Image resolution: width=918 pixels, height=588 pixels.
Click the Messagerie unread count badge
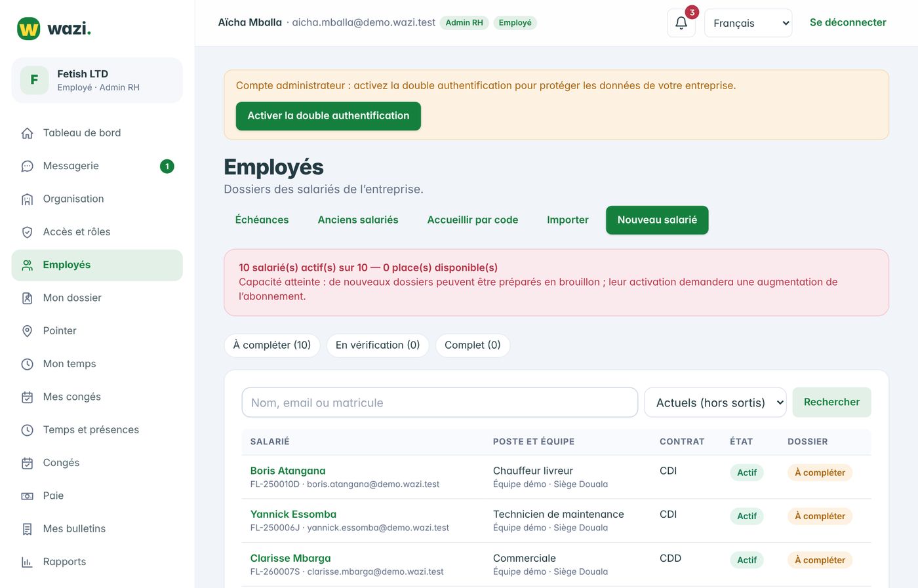click(167, 167)
